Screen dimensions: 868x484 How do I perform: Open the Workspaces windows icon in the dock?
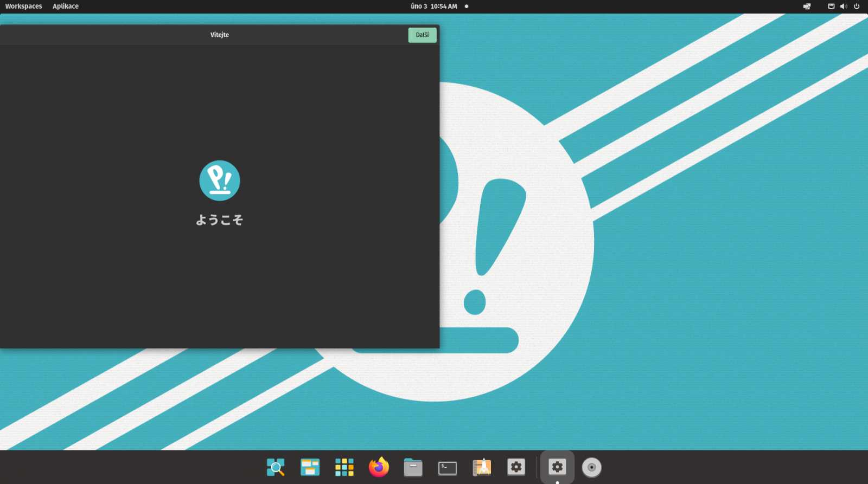click(310, 467)
